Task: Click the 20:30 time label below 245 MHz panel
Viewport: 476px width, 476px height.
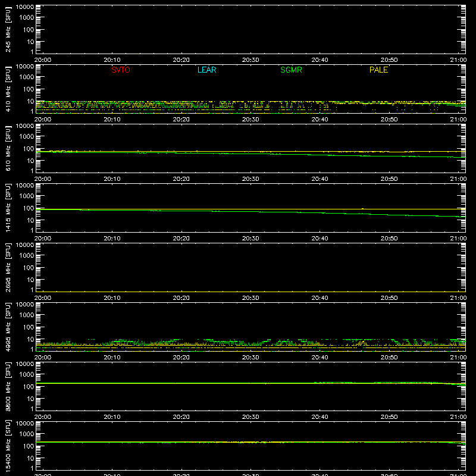Action: pos(250,60)
